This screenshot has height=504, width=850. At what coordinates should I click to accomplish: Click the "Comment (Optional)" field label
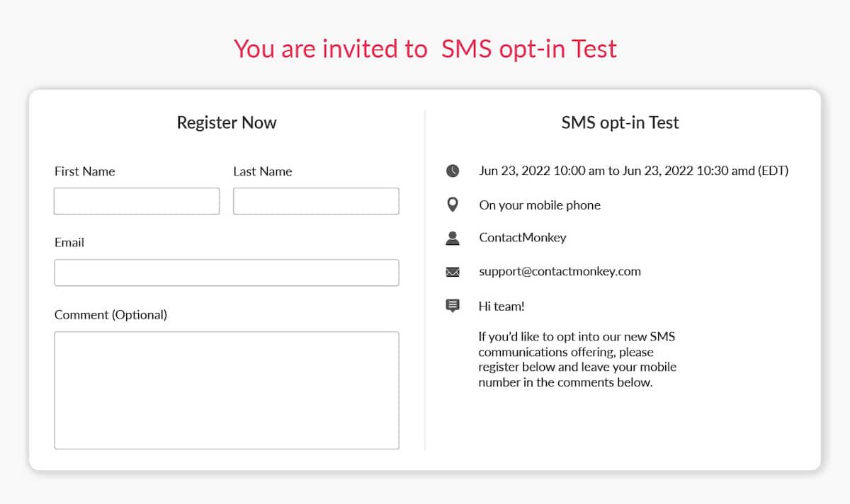pyautogui.click(x=110, y=314)
